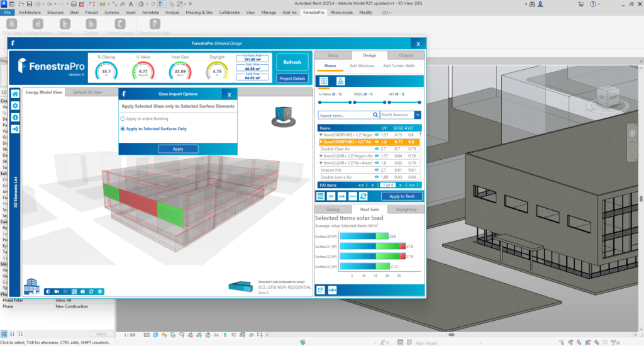Click the chart sort icon below solar load chart

(321, 290)
